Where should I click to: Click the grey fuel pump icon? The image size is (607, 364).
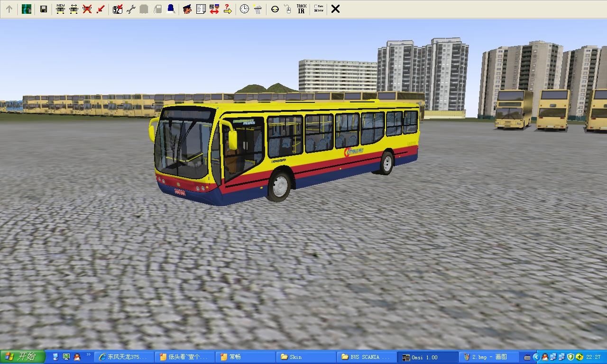(x=157, y=9)
